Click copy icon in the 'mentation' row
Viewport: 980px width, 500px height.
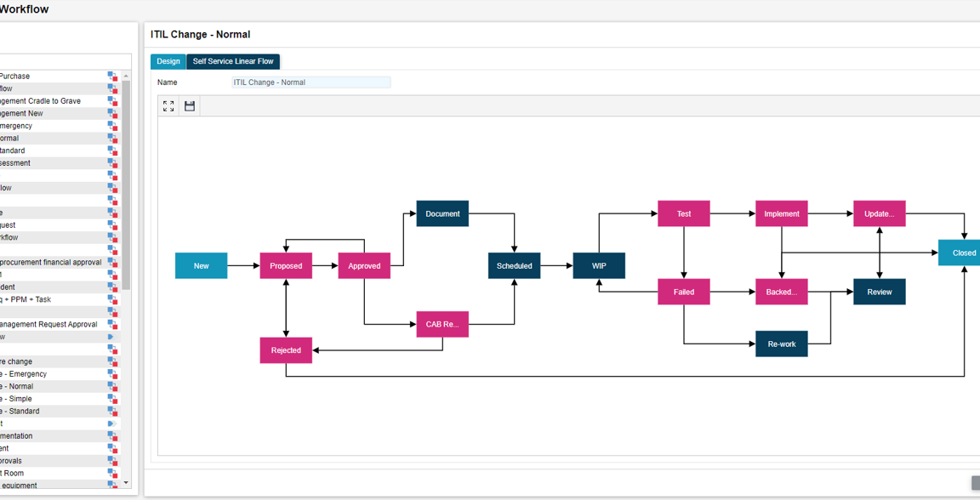(x=112, y=436)
